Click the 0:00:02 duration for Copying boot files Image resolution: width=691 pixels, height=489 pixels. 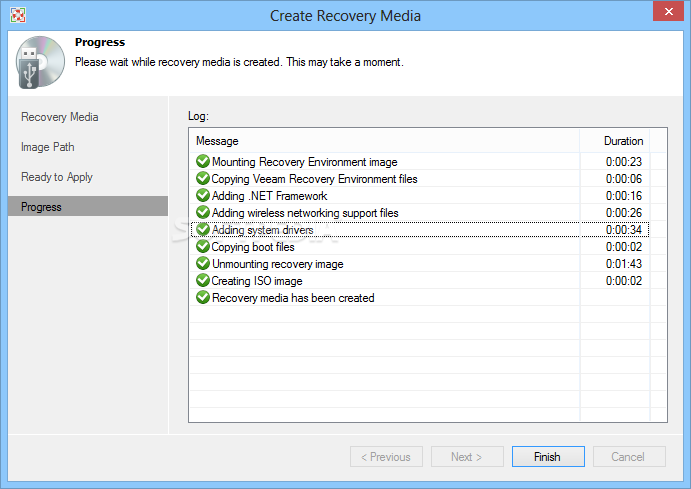624,247
